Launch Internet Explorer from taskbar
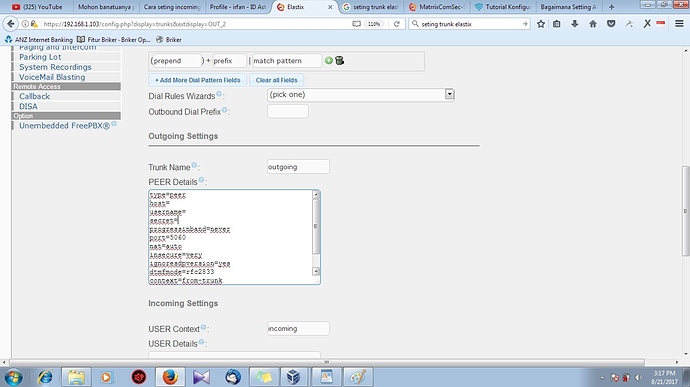 45,377
